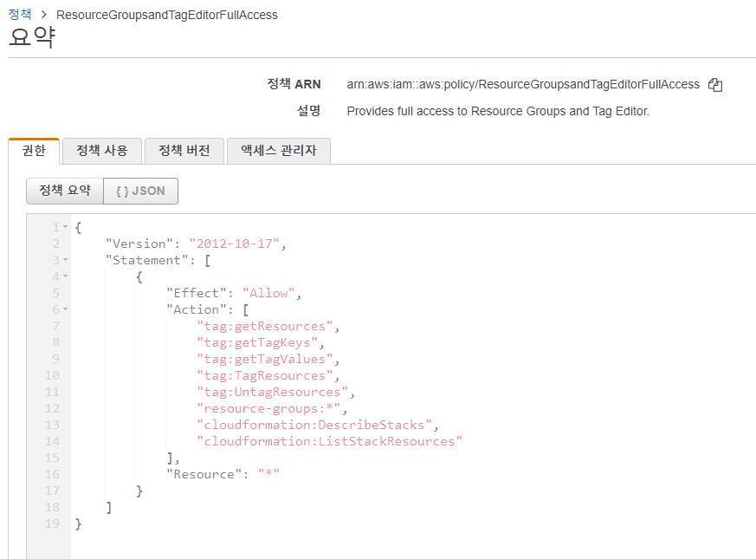Viewport: 756px width, 559px height.
Task: Copy the policy ARN with the clipboard icon
Action: pos(715,85)
